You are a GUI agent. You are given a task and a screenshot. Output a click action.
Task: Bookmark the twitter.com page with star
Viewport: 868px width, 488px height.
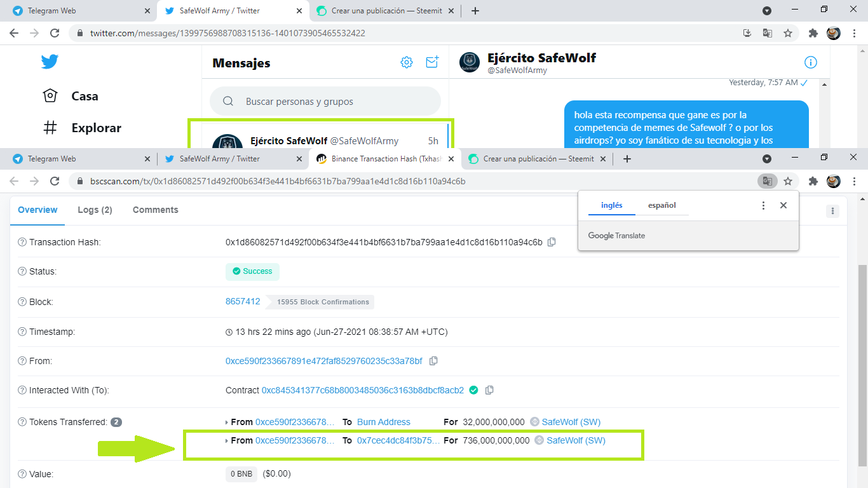pyautogui.click(x=788, y=33)
